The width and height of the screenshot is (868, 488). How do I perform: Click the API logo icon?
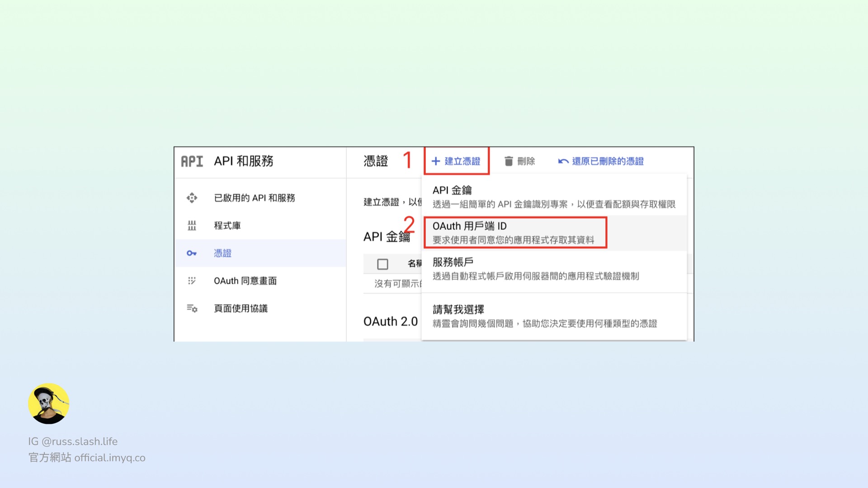click(192, 161)
